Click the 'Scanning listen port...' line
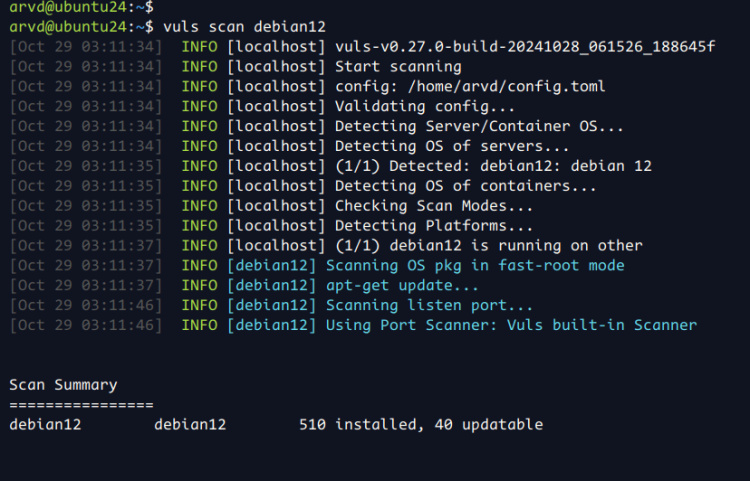Screen dimensions: 750x481 click(x=430, y=306)
